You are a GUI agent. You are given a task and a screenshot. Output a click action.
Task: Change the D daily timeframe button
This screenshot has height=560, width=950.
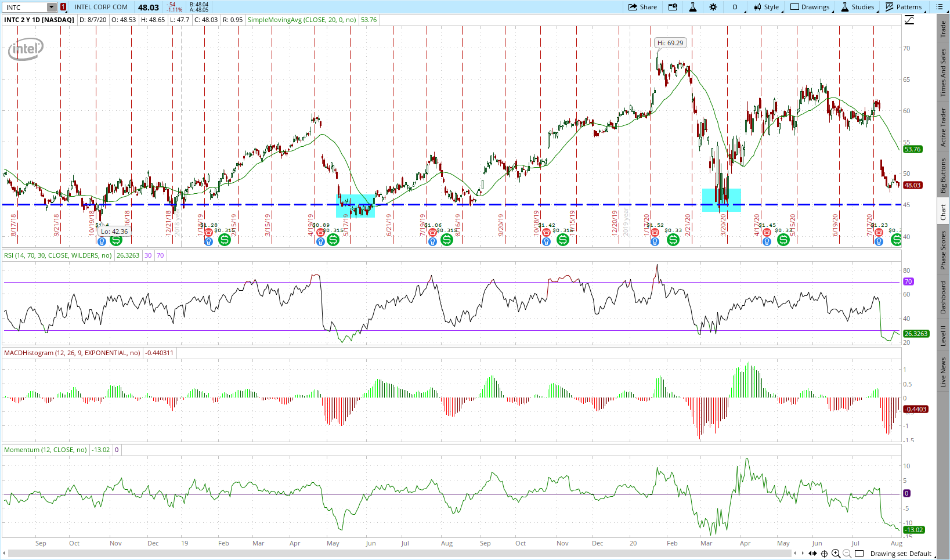[x=735, y=7]
